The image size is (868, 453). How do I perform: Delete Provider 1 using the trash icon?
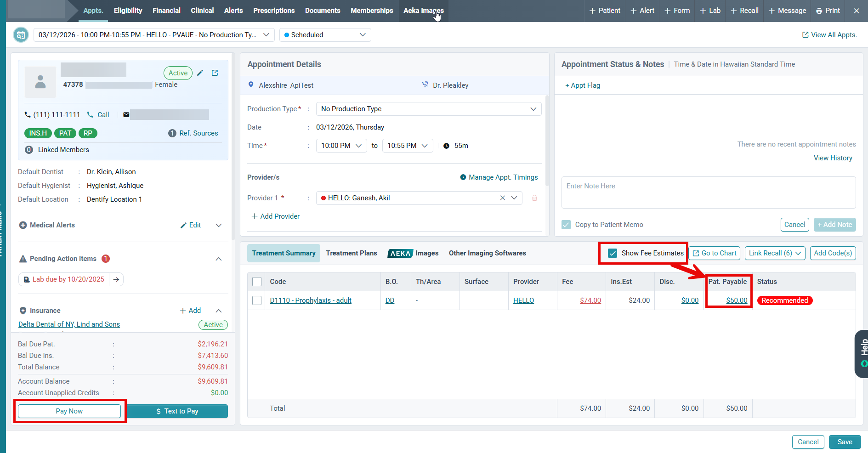534,198
